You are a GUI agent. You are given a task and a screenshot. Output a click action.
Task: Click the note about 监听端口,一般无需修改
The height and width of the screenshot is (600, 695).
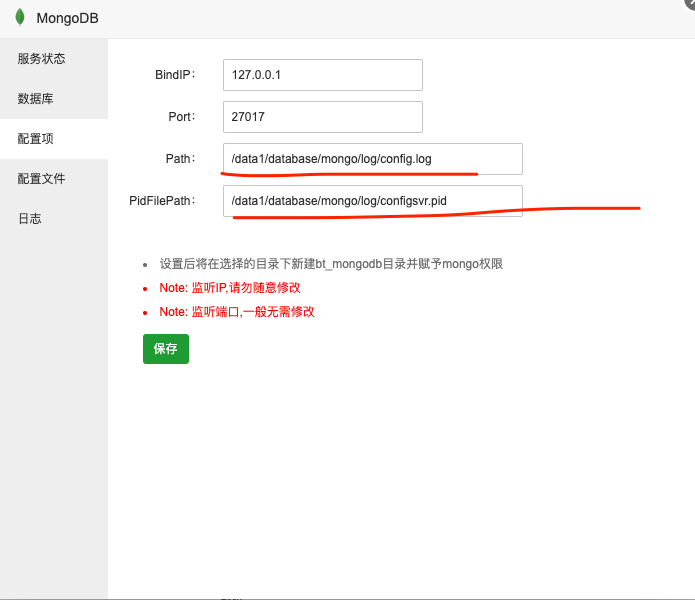coord(237,312)
